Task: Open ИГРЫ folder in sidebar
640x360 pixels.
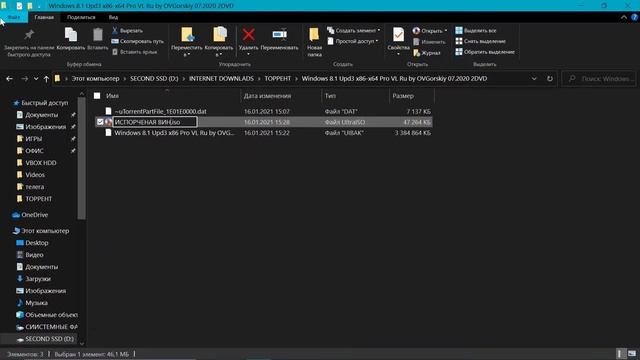Action: pos(33,139)
